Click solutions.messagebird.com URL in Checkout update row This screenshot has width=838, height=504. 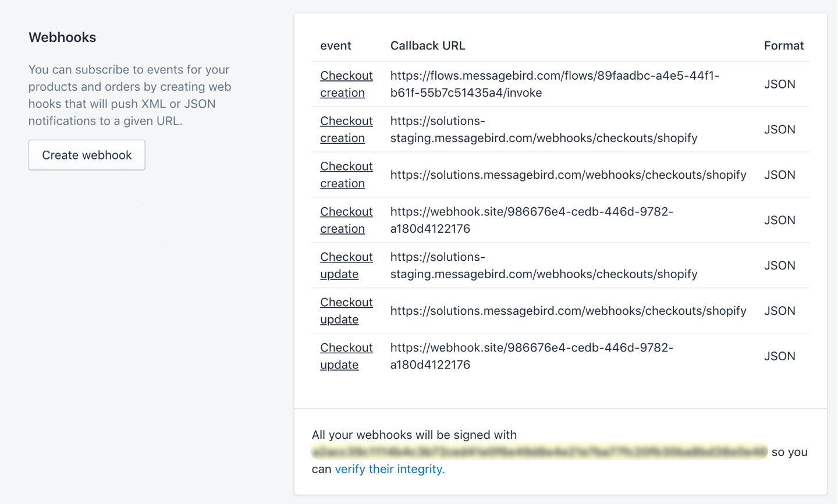568,311
